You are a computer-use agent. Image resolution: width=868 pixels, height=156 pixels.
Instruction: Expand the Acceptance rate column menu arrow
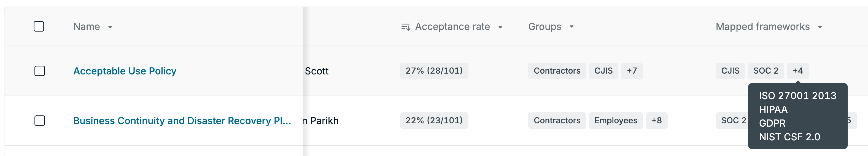point(500,27)
